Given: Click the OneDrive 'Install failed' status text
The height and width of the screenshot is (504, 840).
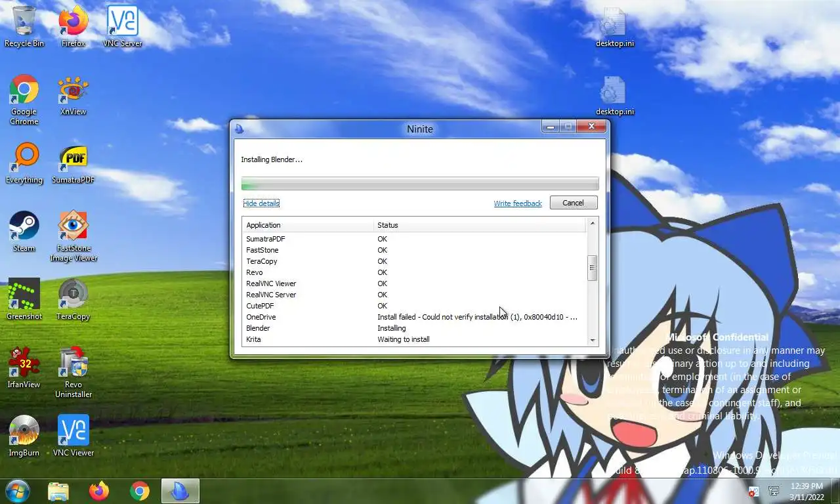Looking at the screenshot, I should click(478, 317).
